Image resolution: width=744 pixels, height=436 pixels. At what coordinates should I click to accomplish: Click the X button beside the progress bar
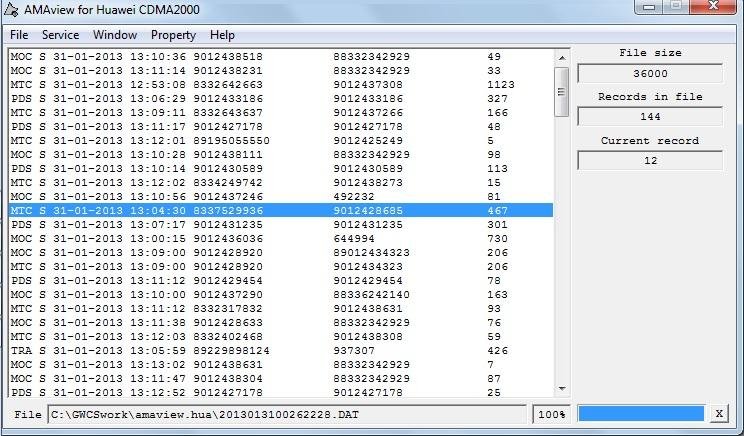(x=719, y=414)
